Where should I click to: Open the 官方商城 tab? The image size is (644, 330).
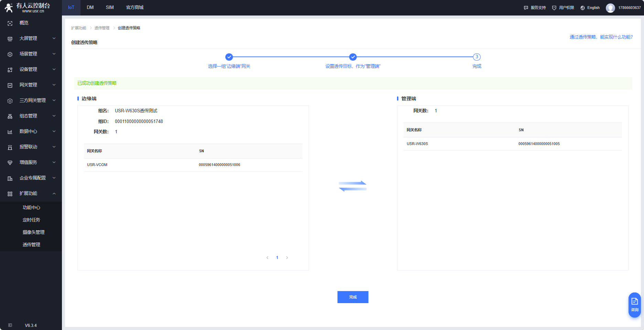(x=135, y=8)
